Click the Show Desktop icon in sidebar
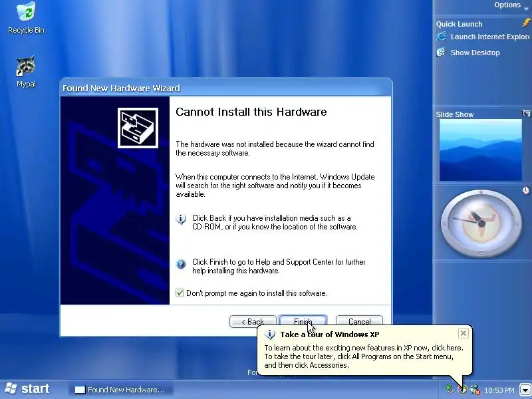This screenshot has width=532, height=399. [x=441, y=53]
